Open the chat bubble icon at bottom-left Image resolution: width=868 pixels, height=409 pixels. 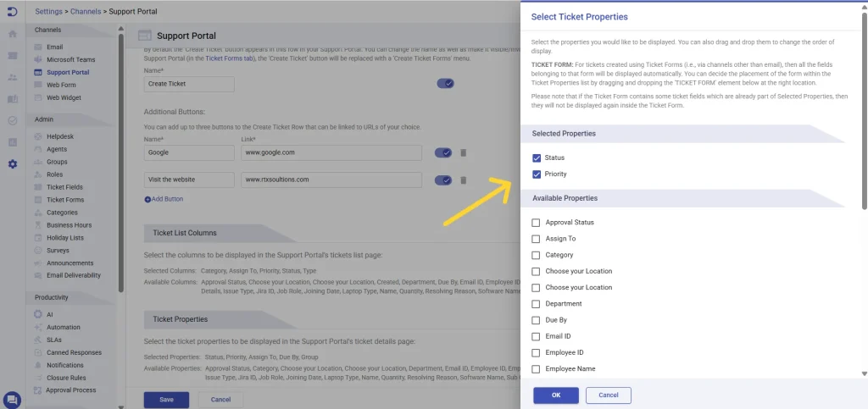[x=12, y=399]
